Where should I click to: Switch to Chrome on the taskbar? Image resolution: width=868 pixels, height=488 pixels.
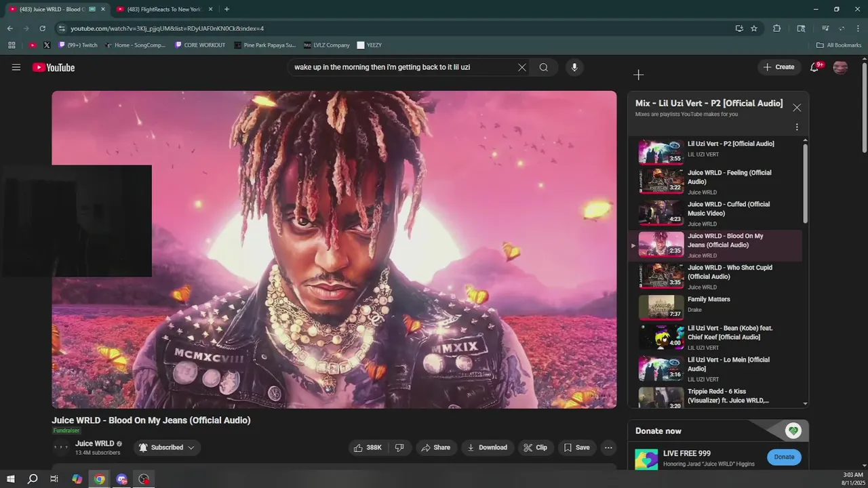[x=100, y=479]
